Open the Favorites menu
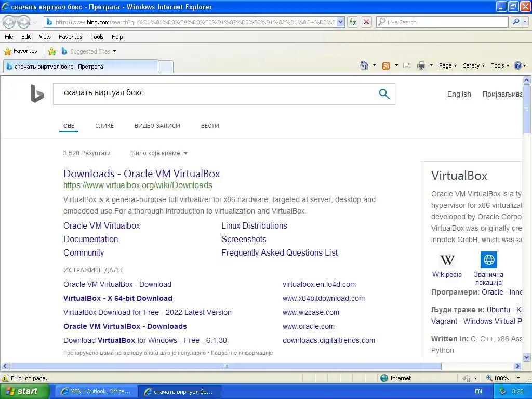532x399 pixels. click(x=71, y=37)
